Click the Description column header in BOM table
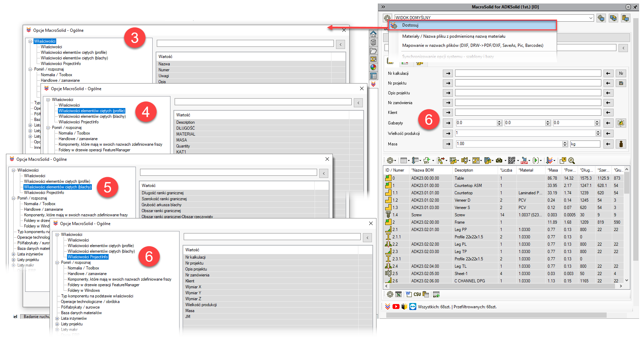The image size is (644, 339). point(474,170)
